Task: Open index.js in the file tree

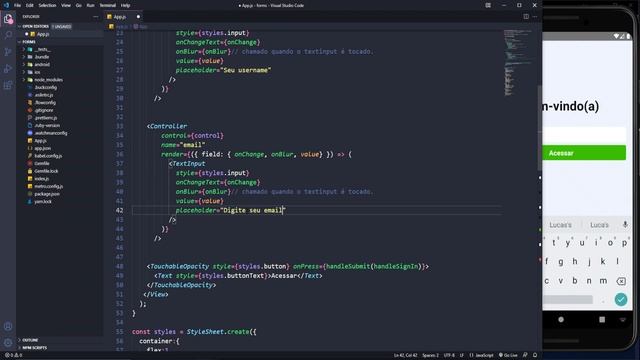Action: click(x=42, y=179)
